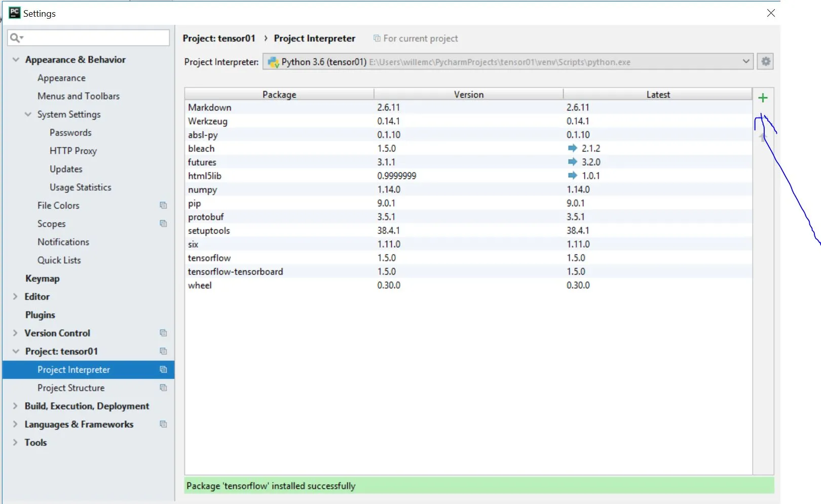821x504 pixels.
Task: Select the protobuf package row
Action: pyautogui.click(x=468, y=217)
